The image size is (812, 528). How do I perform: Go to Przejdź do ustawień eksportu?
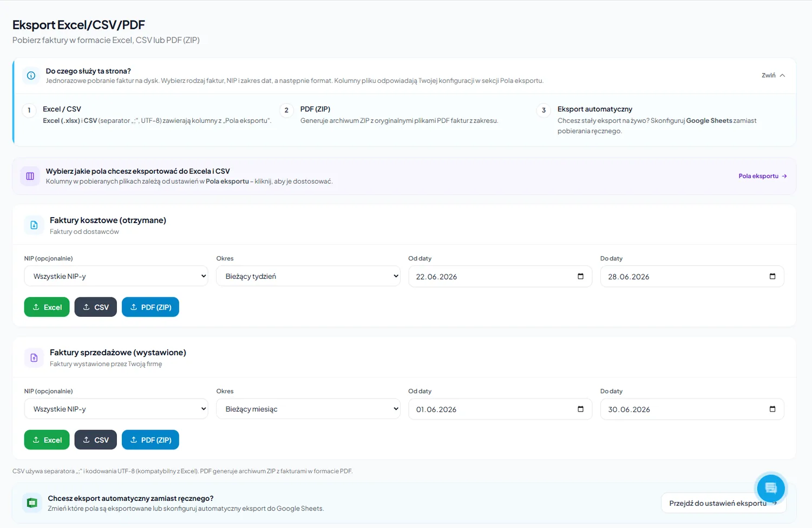pyautogui.click(x=723, y=503)
